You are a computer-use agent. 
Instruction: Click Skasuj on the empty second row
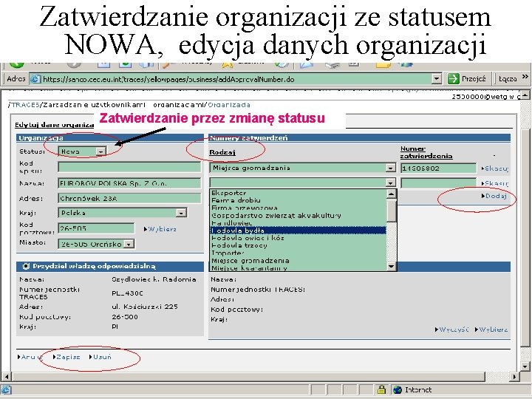point(496,183)
